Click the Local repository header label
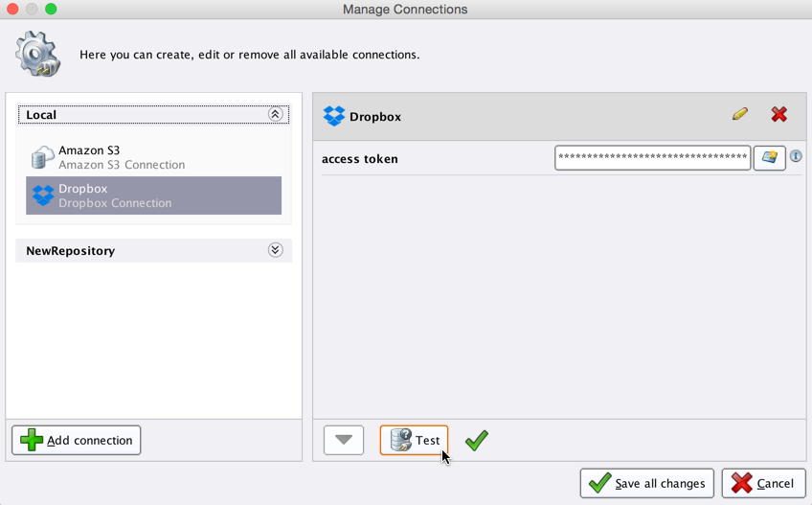Screen dimensions: 812x505 pos(41,115)
